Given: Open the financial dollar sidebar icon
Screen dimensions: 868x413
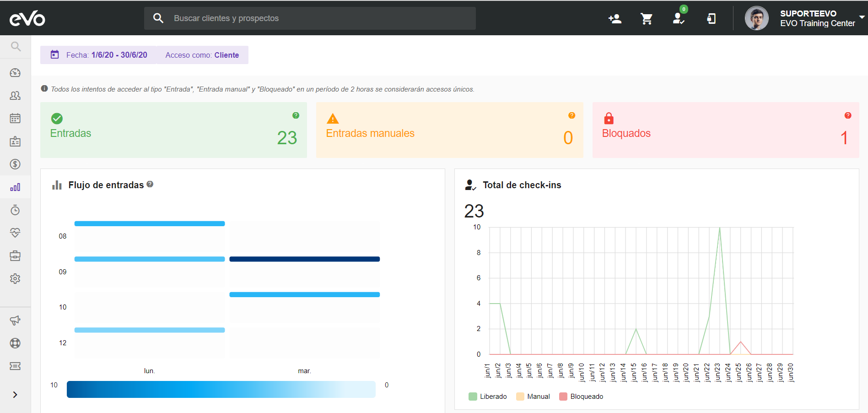Looking at the screenshot, I should (15, 164).
